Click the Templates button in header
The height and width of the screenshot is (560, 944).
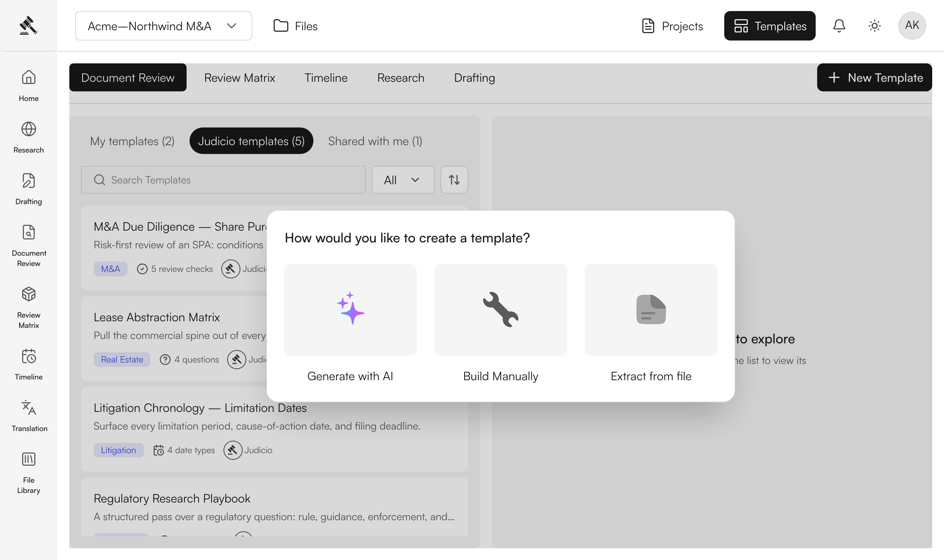pos(770,26)
